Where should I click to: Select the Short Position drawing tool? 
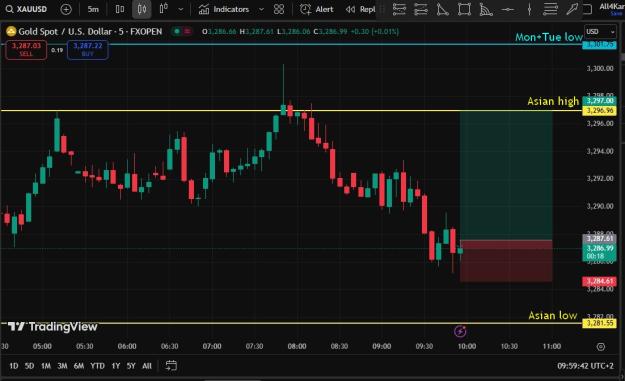point(421,9)
